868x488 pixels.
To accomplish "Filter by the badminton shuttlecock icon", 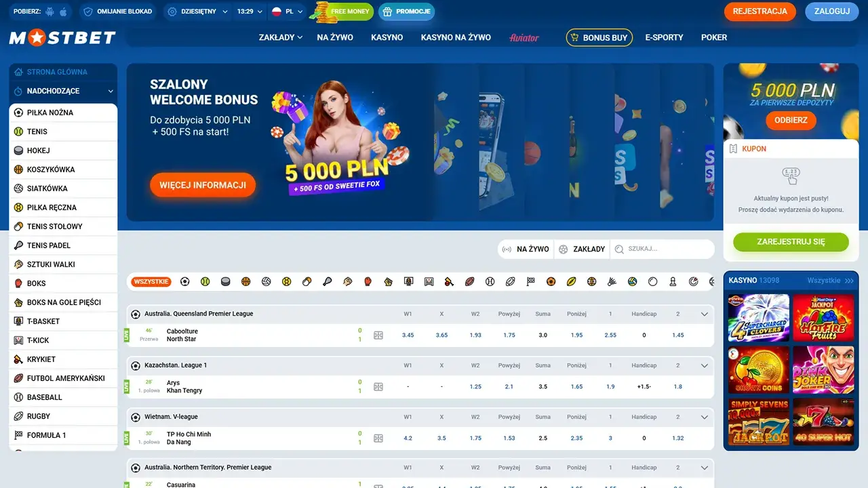I will [612, 281].
